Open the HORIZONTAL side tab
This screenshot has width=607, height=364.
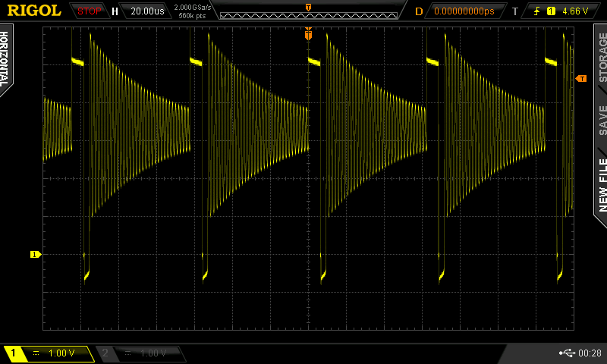tap(5, 59)
